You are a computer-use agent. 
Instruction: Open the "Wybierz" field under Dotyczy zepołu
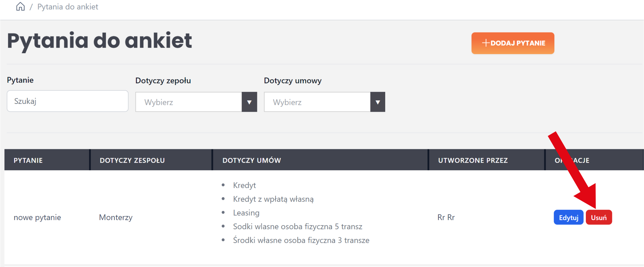pos(189,102)
